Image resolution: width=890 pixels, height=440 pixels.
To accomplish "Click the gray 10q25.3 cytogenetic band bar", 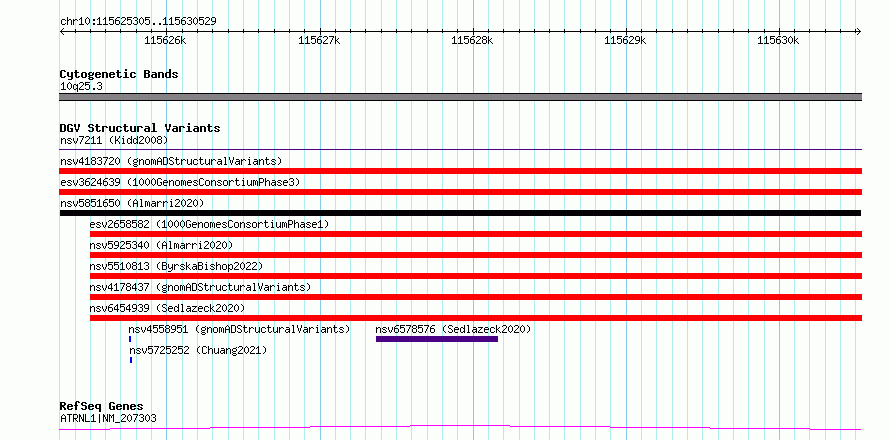I will 461,97.
